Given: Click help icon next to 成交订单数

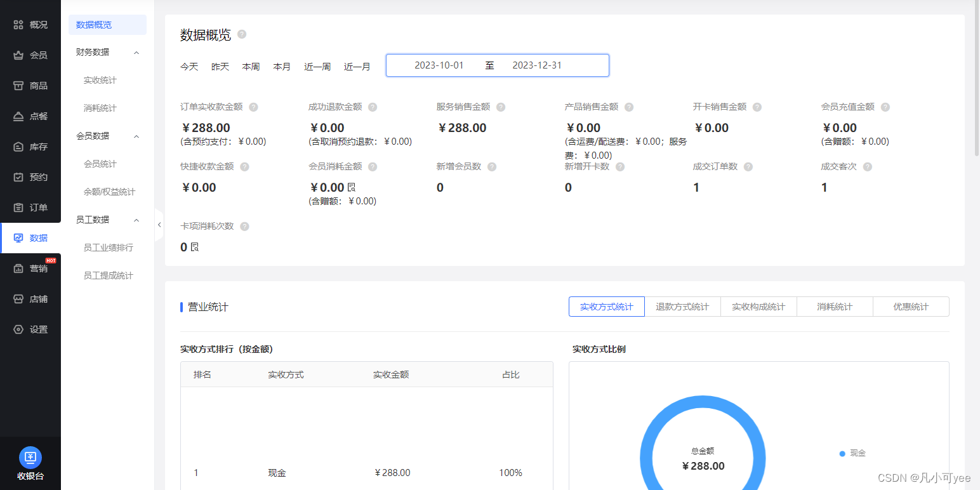Looking at the screenshot, I should pos(748,167).
